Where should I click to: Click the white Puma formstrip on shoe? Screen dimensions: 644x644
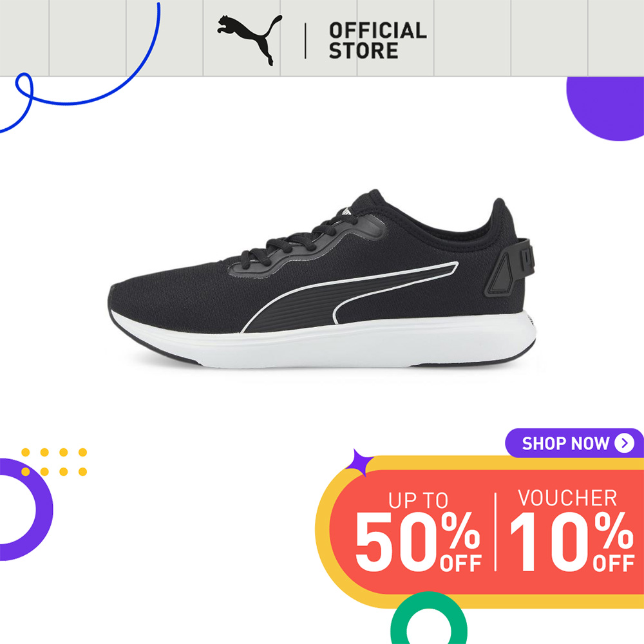pos(350,297)
